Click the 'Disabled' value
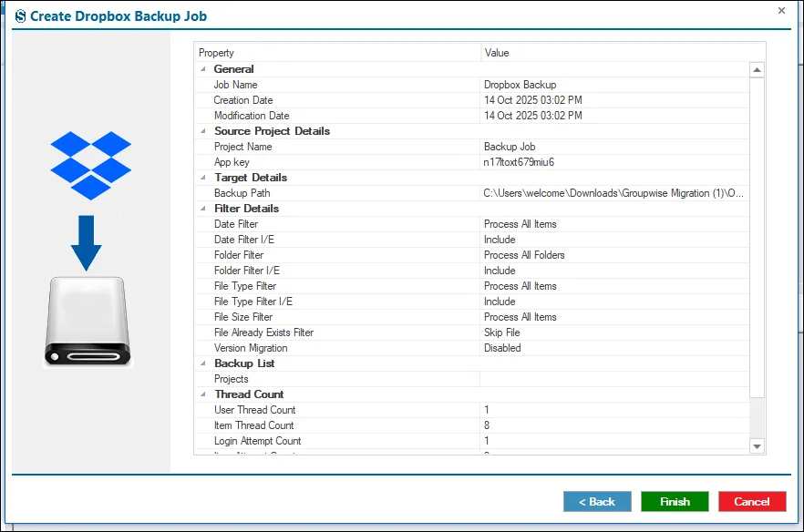 pyautogui.click(x=502, y=348)
